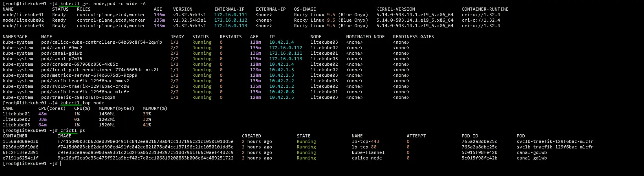Viewport: 644px width, 176px height.
Task: Click the MEMORY(%) column header
Action: pos(155,108)
